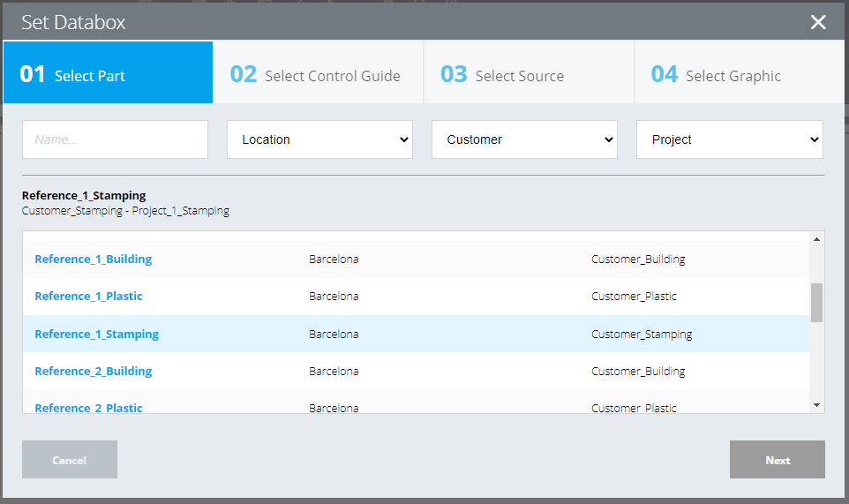
Task: Select the Reference_2_Building part
Action: point(94,372)
